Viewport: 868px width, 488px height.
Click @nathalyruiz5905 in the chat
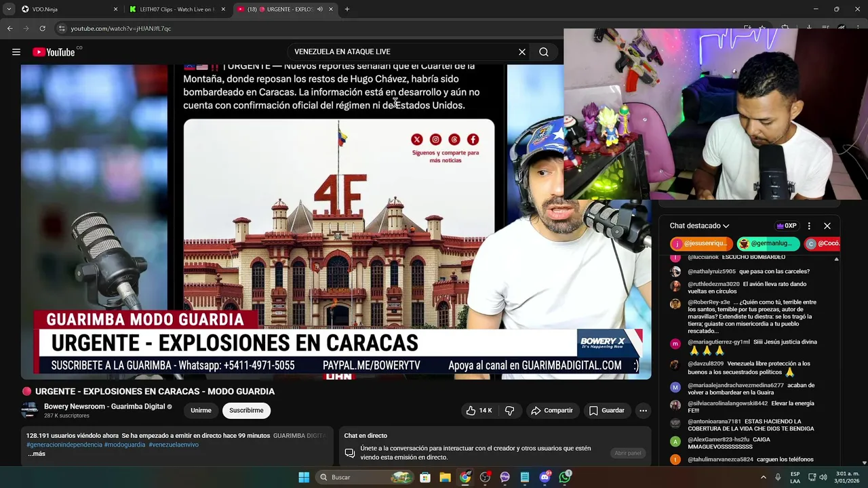click(711, 272)
